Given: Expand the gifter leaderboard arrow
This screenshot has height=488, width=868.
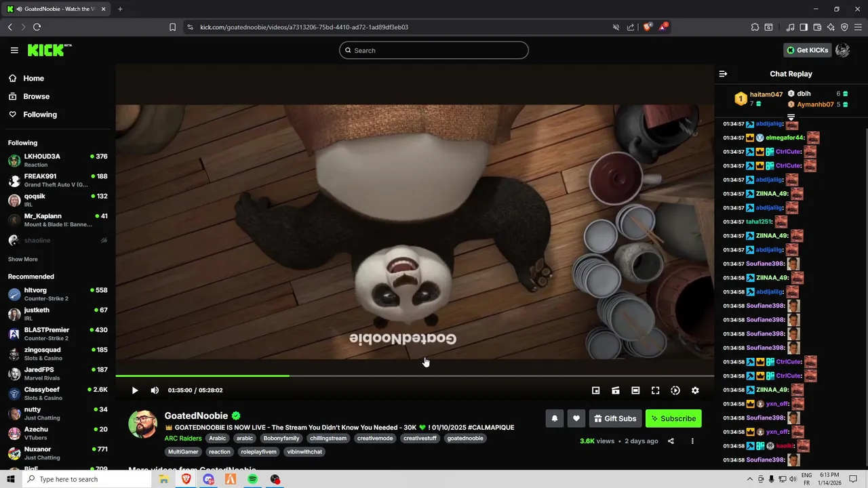Looking at the screenshot, I should coord(791,118).
